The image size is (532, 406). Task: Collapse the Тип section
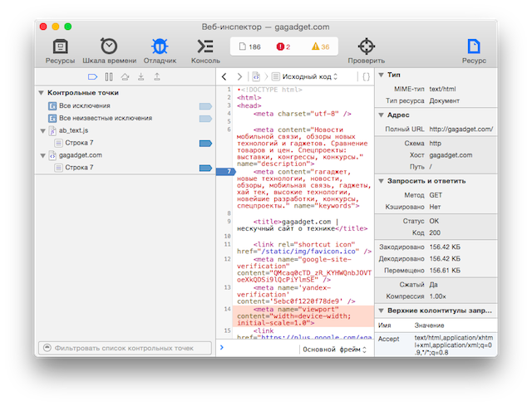tap(381, 75)
